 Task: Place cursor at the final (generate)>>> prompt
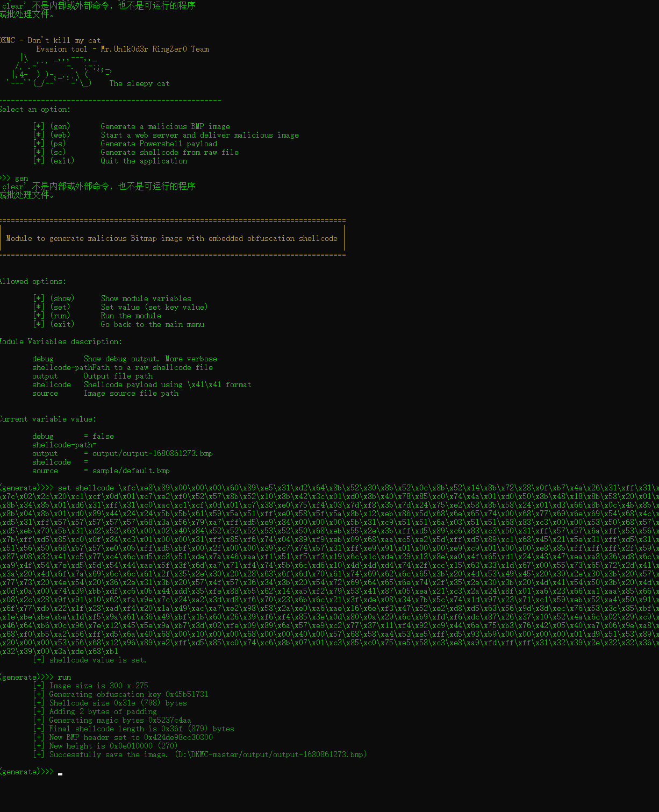click(60, 772)
